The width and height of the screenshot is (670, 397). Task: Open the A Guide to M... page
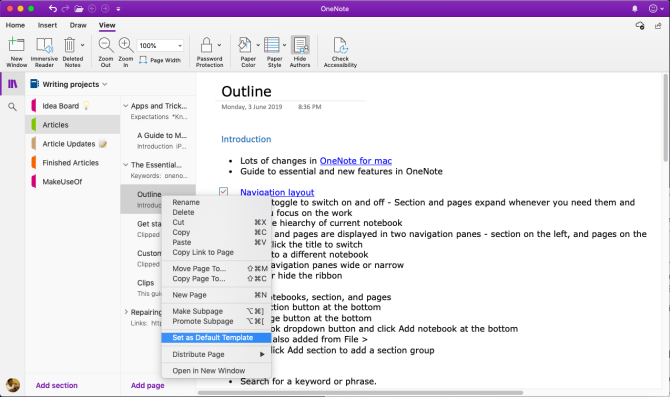click(158, 140)
